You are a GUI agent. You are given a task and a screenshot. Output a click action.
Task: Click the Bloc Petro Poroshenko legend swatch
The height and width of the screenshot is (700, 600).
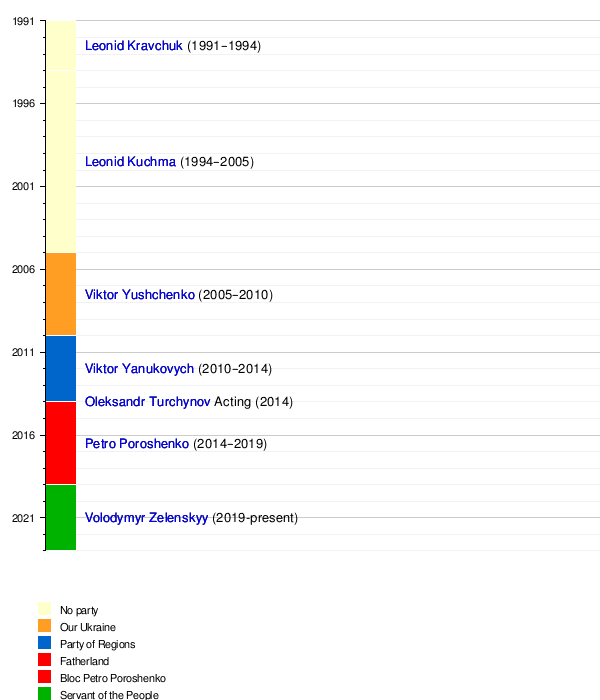(45, 677)
